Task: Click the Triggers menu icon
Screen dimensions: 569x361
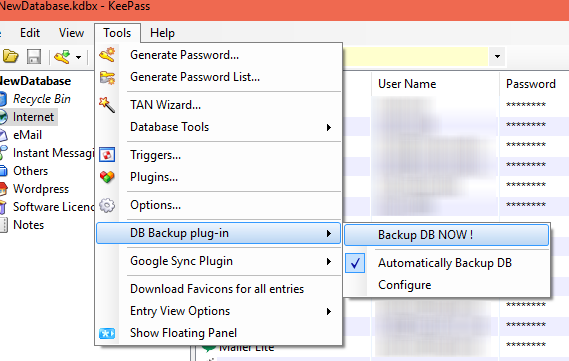Action: pyautogui.click(x=107, y=155)
